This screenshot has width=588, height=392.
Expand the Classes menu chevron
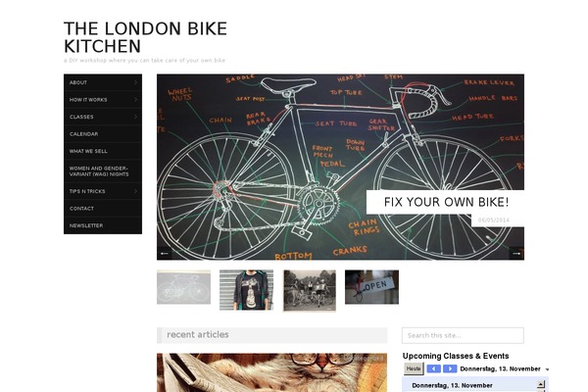136,117
